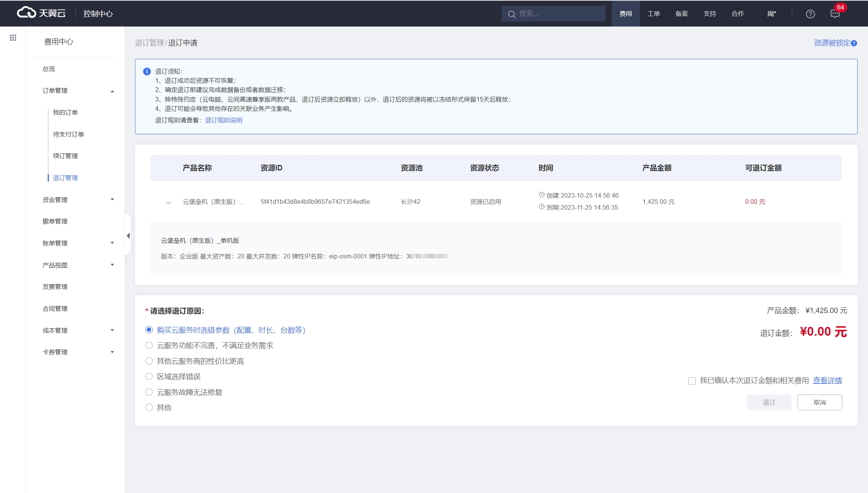Select the 区域选择错误 reason
This screenshot has width=868, height=493.
[149, 376]
